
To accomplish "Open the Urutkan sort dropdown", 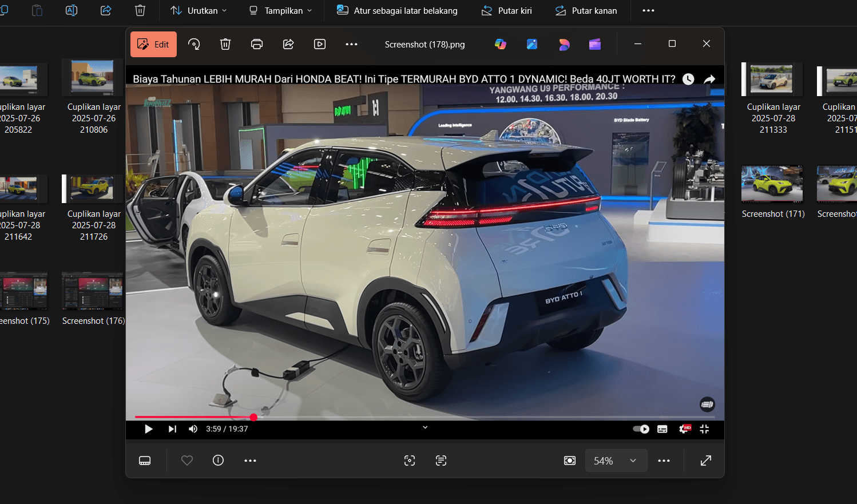I will pyautogui.click(x=199, y=10).
